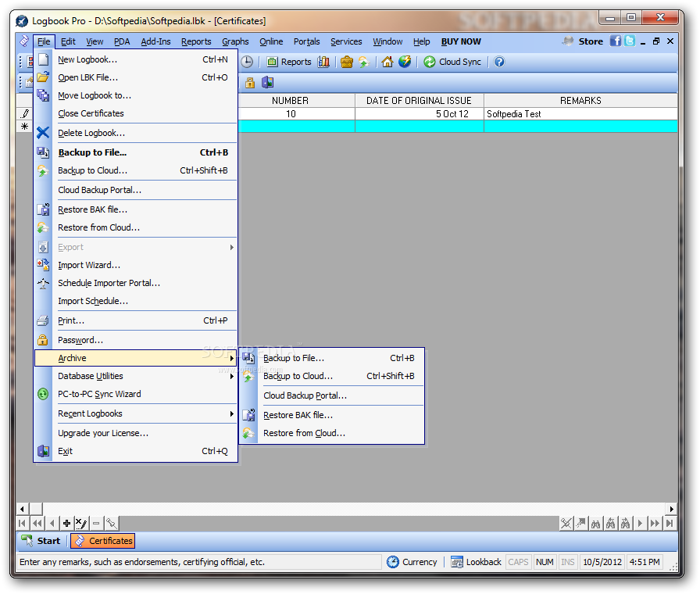Click bold Backup to File in File menu
700x594 pixels.
click(135, 152)
